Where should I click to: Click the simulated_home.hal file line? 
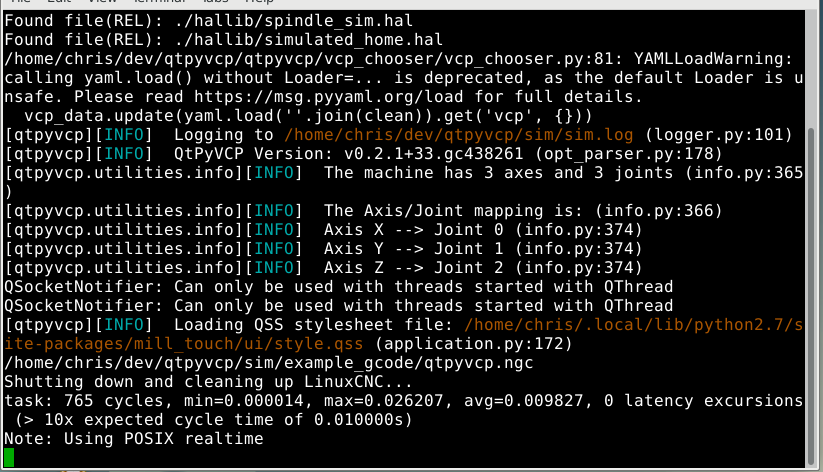224,40
